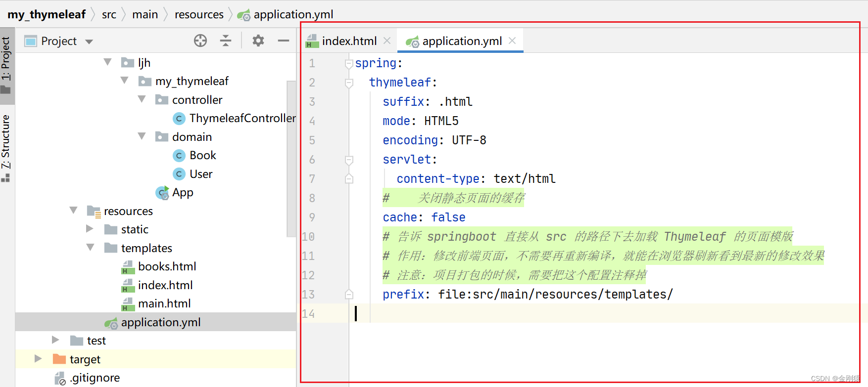The width and height of the screenshot is (868, 387).
Task: Select application.yml in project tree
Action: [x=161, y=322]
